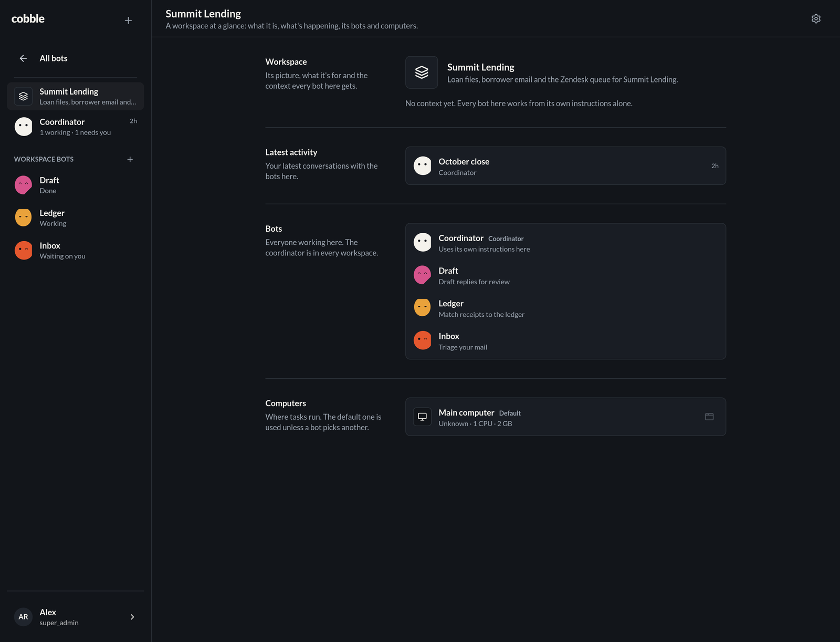Open the Main computer card
The image size is (840, 642).
(x=565, y=417)
